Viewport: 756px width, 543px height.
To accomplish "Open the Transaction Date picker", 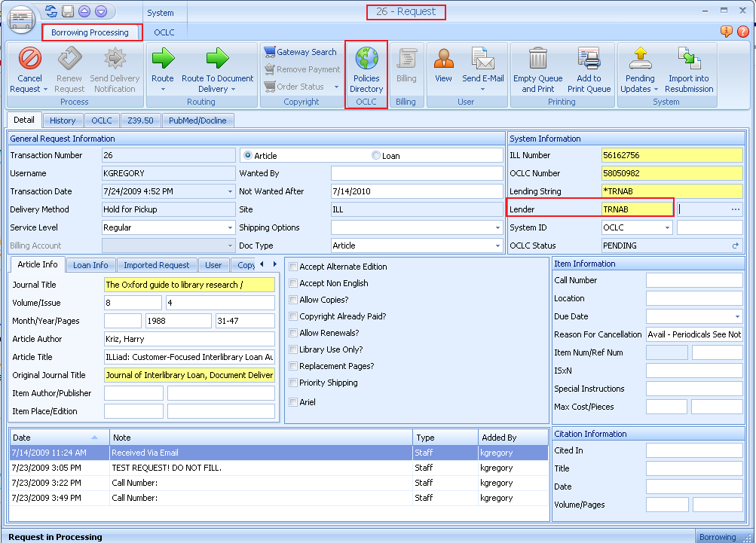I will pos(231,191).
